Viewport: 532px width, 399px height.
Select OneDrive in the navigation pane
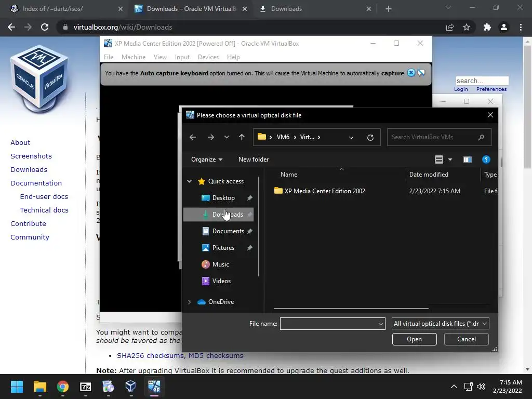coord(221,302)
